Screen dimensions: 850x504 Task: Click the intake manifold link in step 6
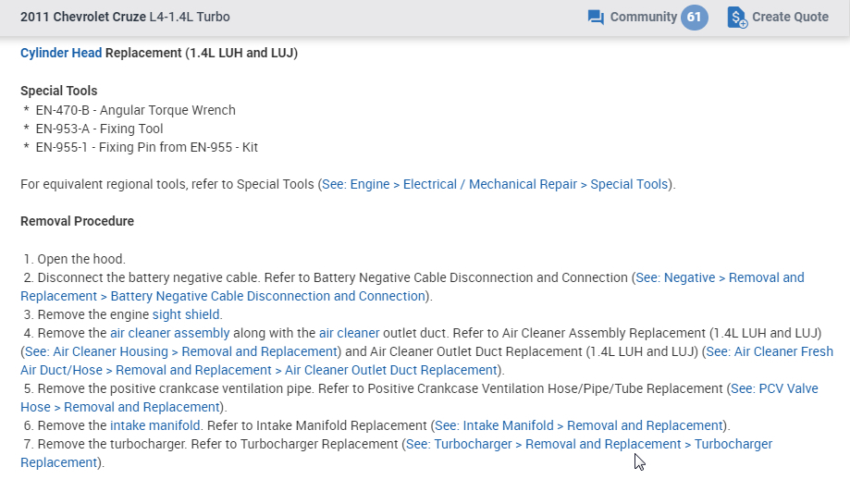point(154,425)
